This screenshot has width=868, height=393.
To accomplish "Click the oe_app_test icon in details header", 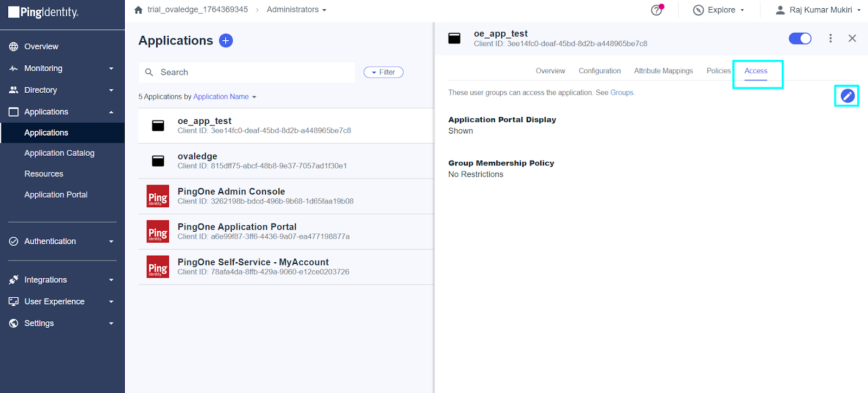I will 455,38.
